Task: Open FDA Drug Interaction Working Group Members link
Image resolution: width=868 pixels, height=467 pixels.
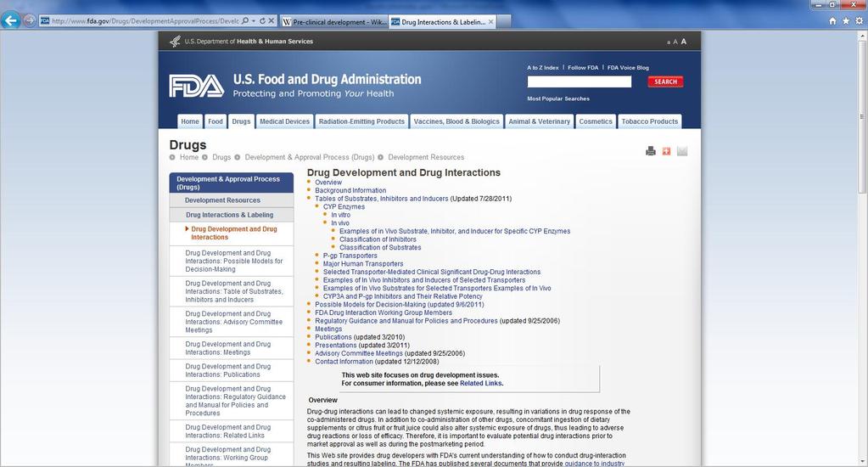Action: 383,312
